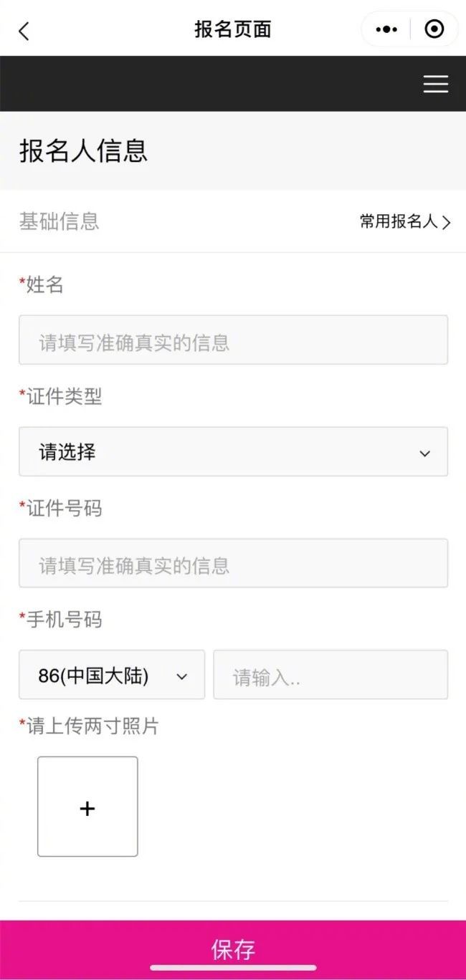Tap the 请输入 phone number field
Viewport: 466px width, 980px height.
click(330, 675)
